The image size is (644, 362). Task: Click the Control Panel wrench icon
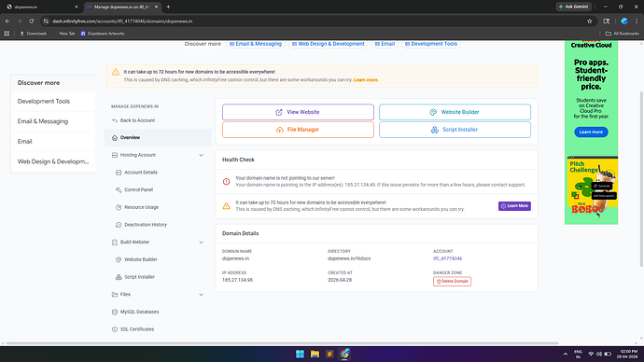pos(119,189)
